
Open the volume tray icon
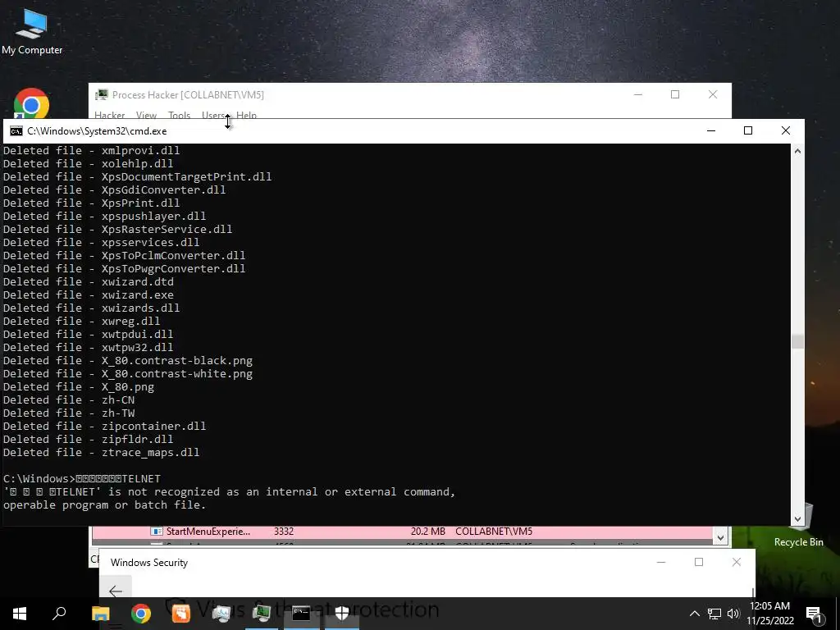pos(733,614)
